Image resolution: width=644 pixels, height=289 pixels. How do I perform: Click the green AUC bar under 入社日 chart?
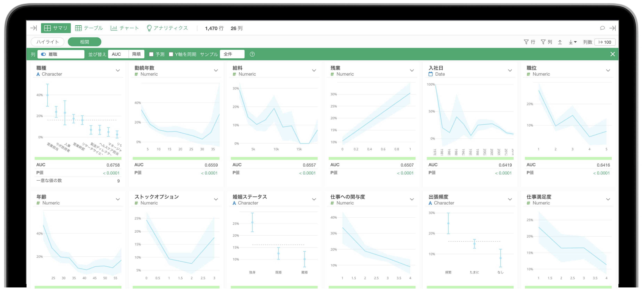coord(470,158)
